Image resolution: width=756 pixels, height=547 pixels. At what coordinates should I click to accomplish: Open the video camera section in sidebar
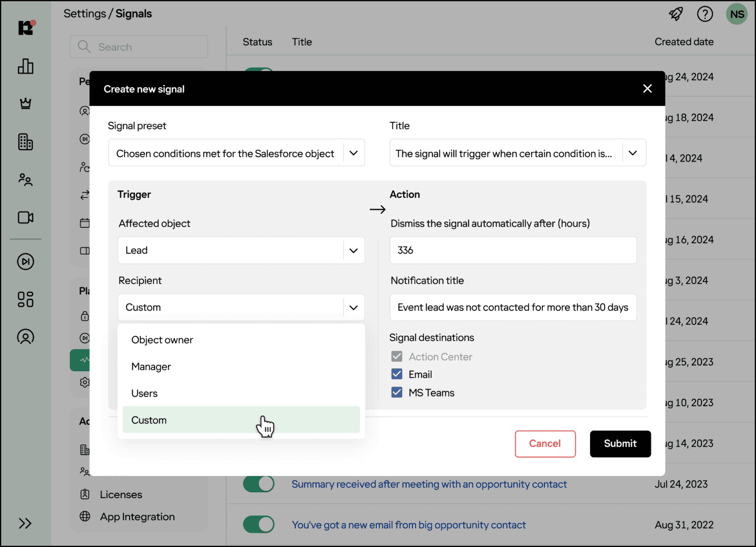(x=25, y=217)
